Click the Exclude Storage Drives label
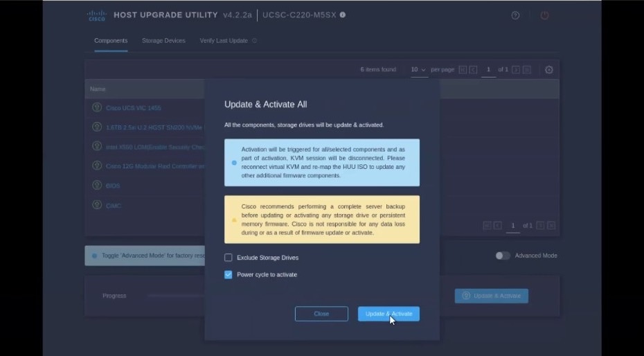This screenshot has height=356, width=644. point(268,258)
